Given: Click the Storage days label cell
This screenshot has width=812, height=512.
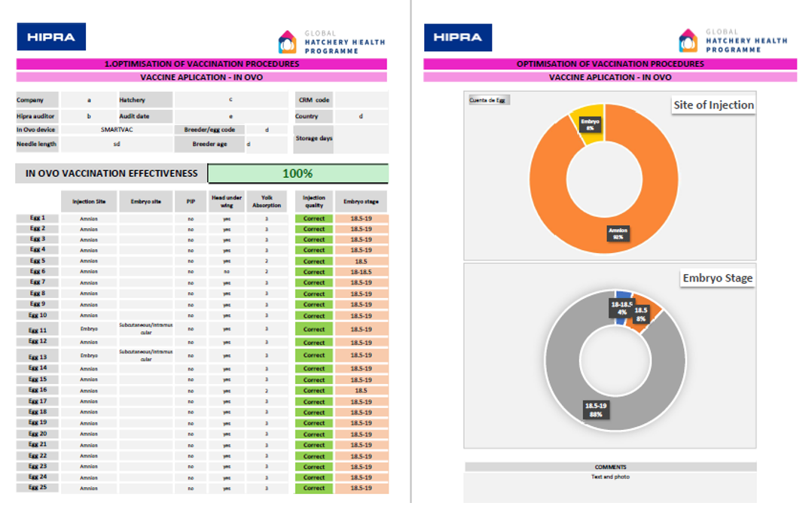Looking at the screenshot, I should [314, 139].
